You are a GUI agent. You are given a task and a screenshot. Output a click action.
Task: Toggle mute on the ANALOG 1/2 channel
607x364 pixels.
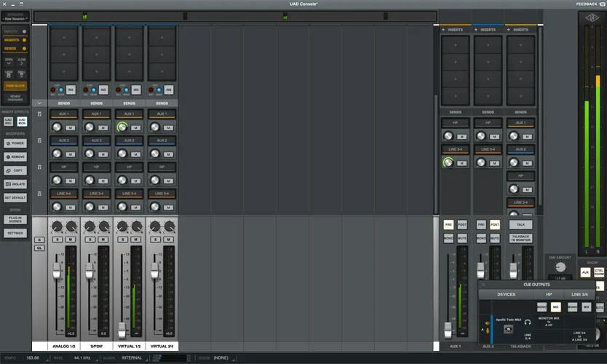(x=72, y=240)
